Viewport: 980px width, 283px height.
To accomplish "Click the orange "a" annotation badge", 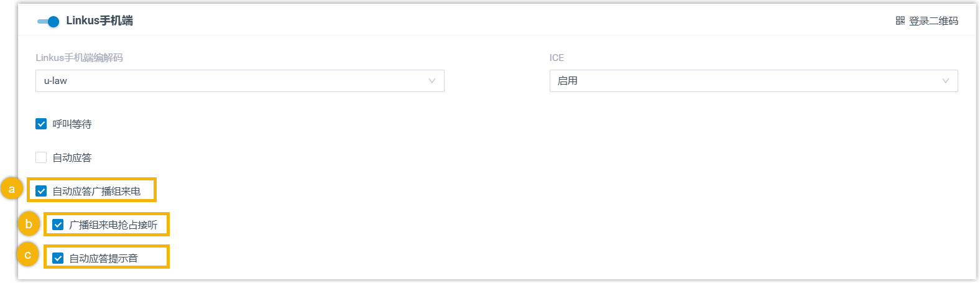I will click(12, 189).
